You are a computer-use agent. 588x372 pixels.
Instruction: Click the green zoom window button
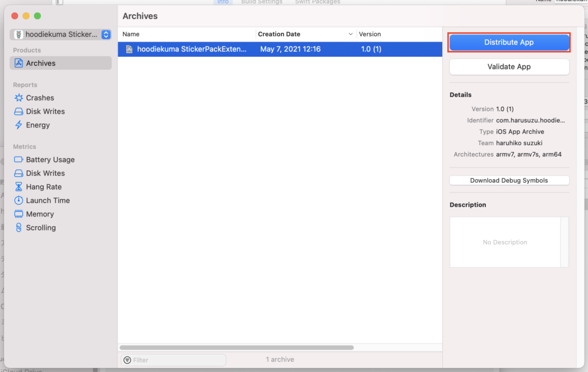tap(37, 15)
